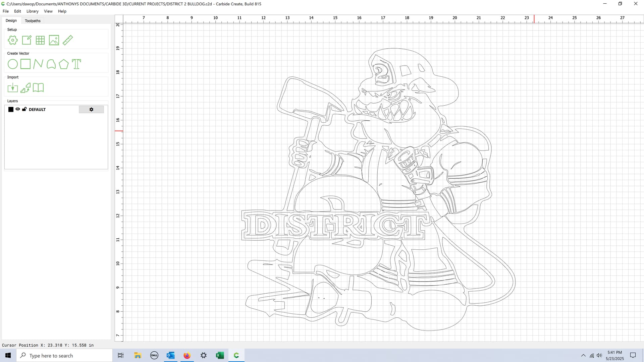Select the Rectangle vector tool
This screenshot has height=362, width=644.
tap(25, 64)
